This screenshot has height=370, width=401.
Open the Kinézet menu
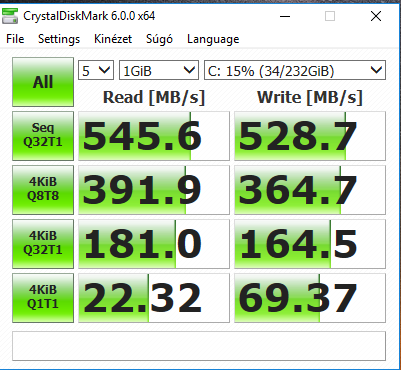[113, 39]
